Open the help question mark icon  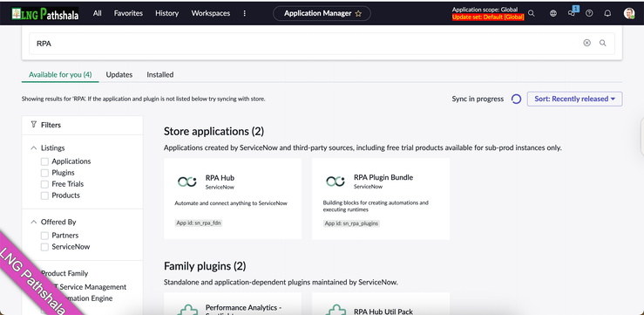point(589,13)
